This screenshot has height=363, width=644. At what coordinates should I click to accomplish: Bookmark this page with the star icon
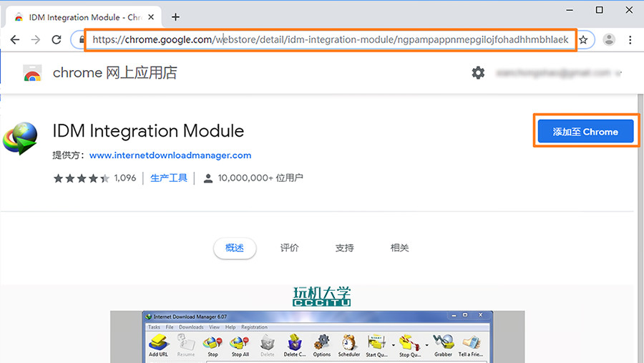point(583,40)
